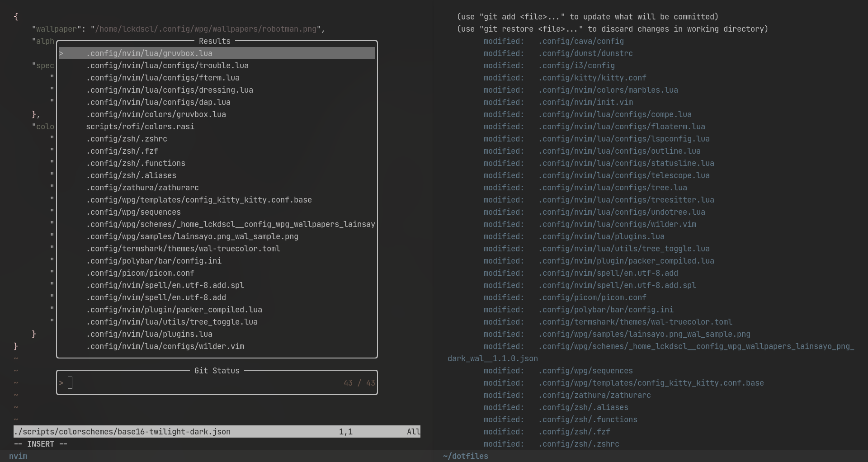This screenshot has width=868, height=462.
Task: Click the 43 / 43 result counter
Action: point(359,382)
